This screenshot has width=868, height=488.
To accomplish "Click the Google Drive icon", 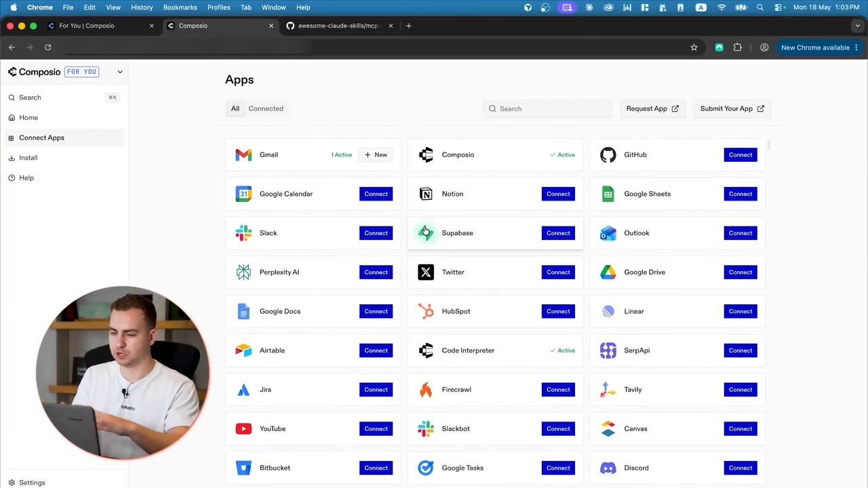I will (x=608, y=272).
